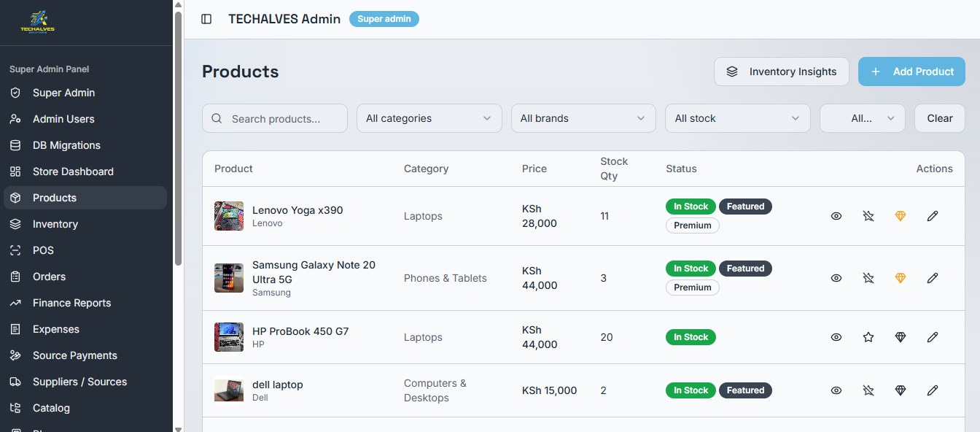Click KSh 15,000 price cell
Screen dimensions: 980x432
[x=549, y=390]
